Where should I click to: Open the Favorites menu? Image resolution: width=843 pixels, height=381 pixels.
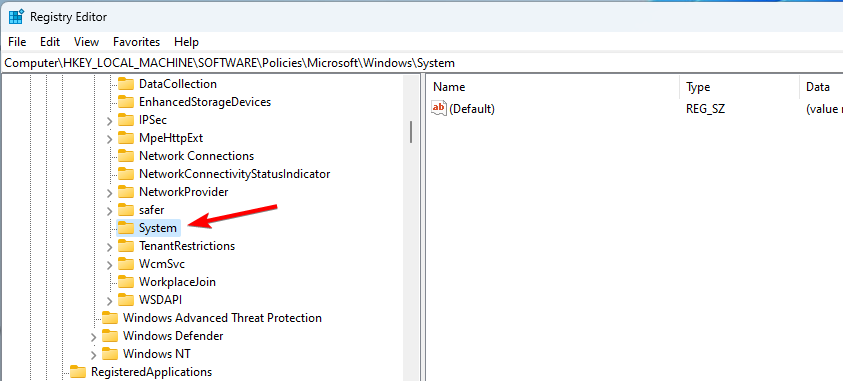pos(137,42)
